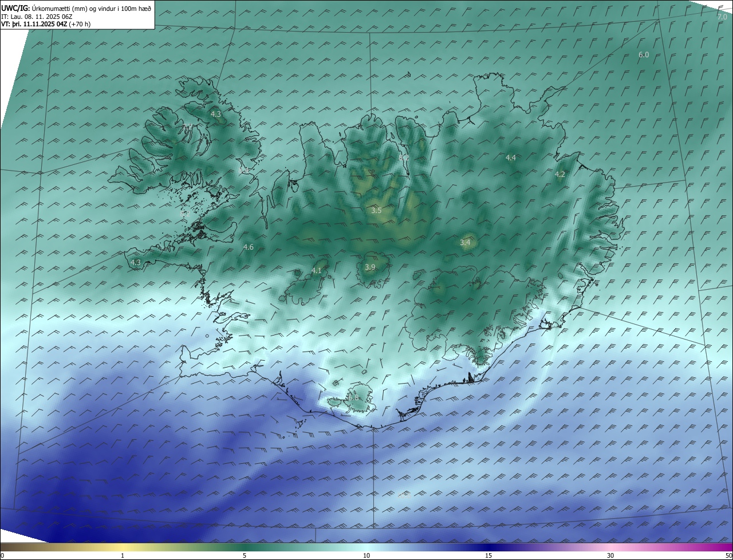Click the 4.6 value label on the map
This screenshot has width=733, height=560.
pyautogui.click(x=249, y=247)
